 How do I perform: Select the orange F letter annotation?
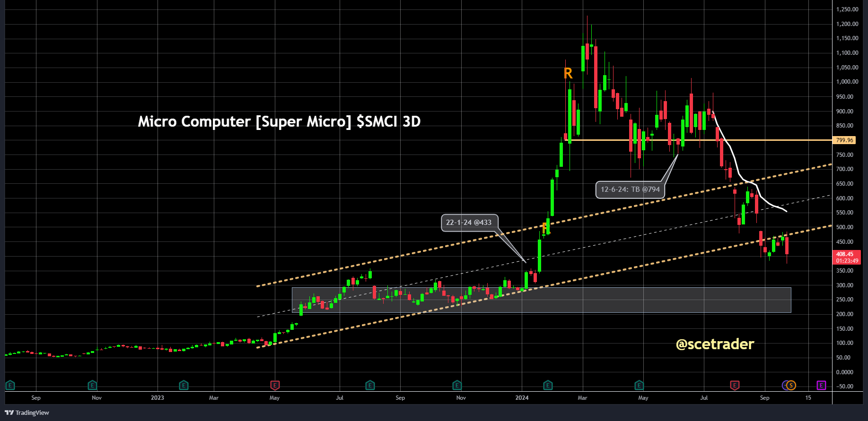point(545,228)
